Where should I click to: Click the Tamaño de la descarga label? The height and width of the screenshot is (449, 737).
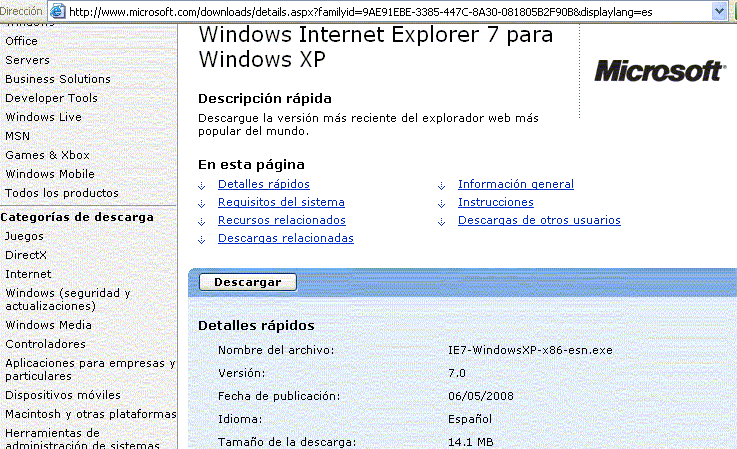[287, 442]
